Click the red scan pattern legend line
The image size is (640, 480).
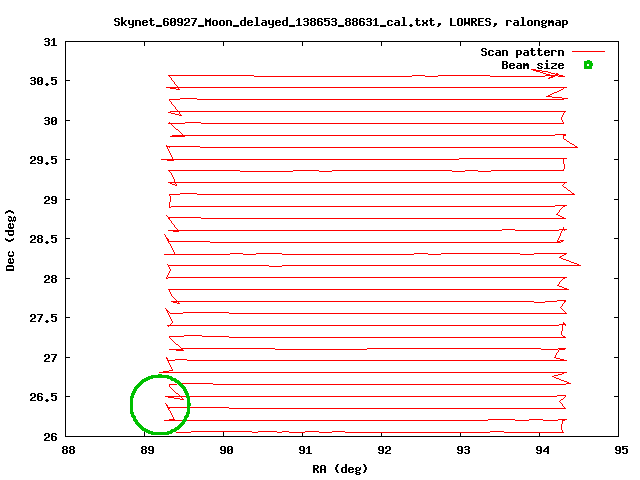coord(588,52)
